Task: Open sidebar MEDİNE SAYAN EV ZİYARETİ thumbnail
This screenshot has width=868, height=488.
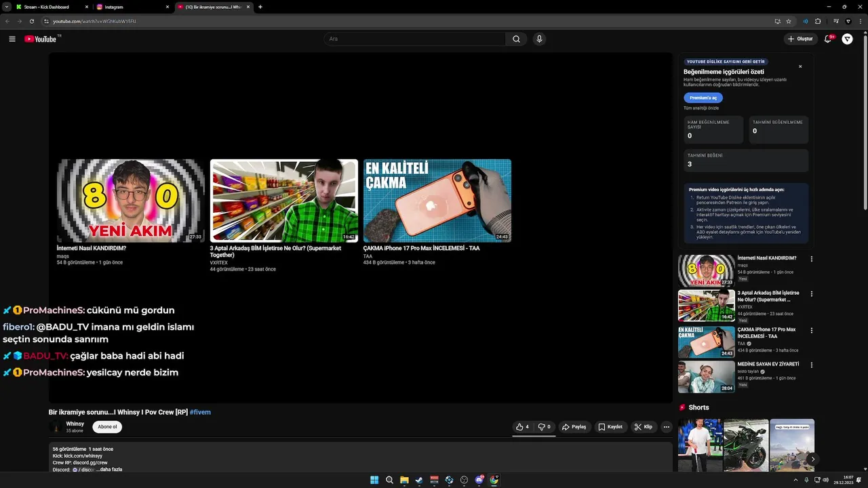Action: tap(707, 377)
